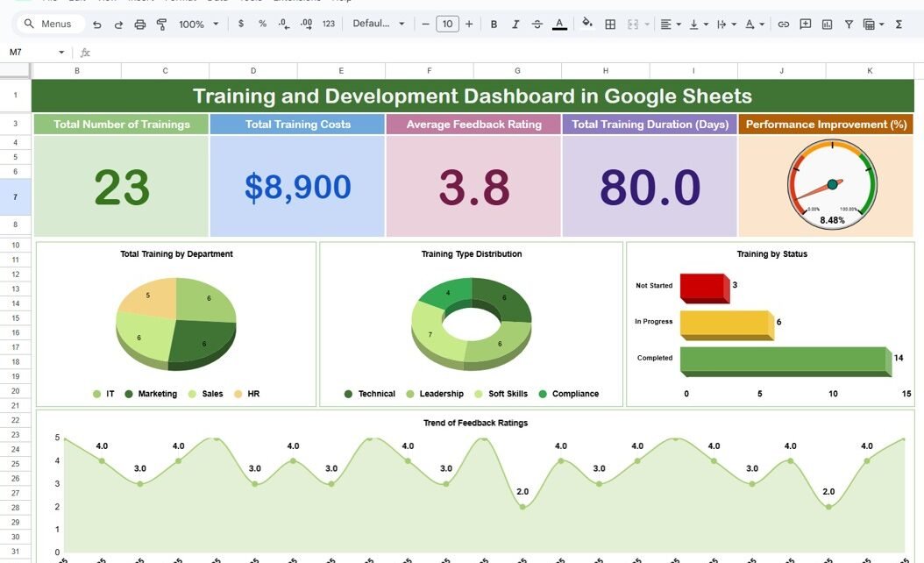This screenshot has width=924, height=563.
Task: Expand the text rotation dropdown arrow
Action: click(762, 25)
